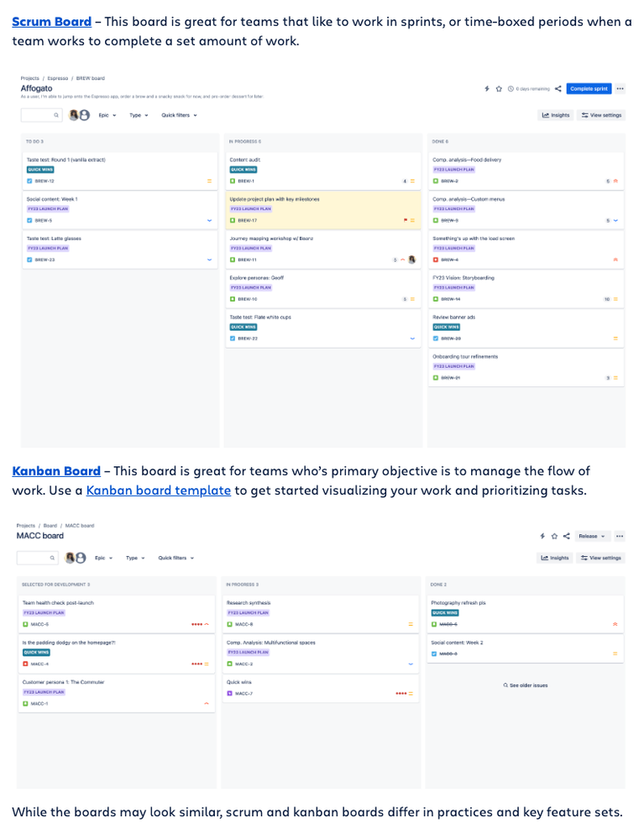The image size is (644, 839).
Task: Click the automation lightning icon on Affogato board
Action: pos(487,89)
